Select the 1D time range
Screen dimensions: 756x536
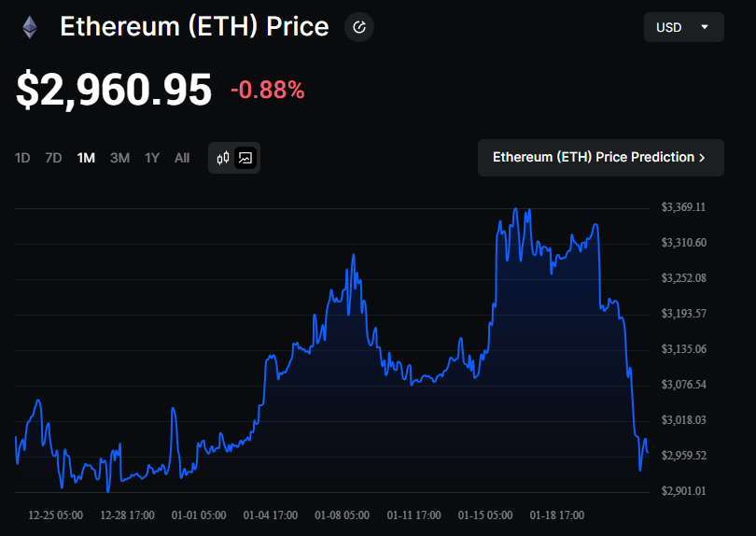point(22,158)
